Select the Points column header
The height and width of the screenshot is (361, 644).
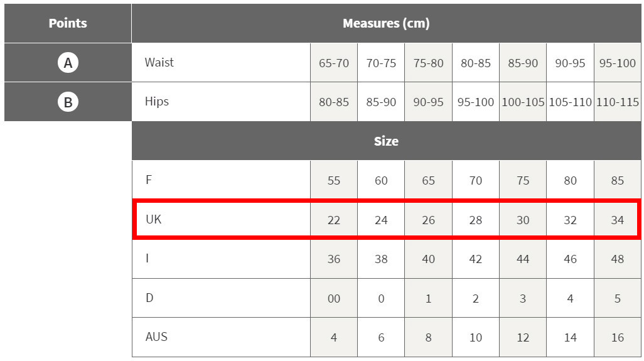click(x=68, y=23)
